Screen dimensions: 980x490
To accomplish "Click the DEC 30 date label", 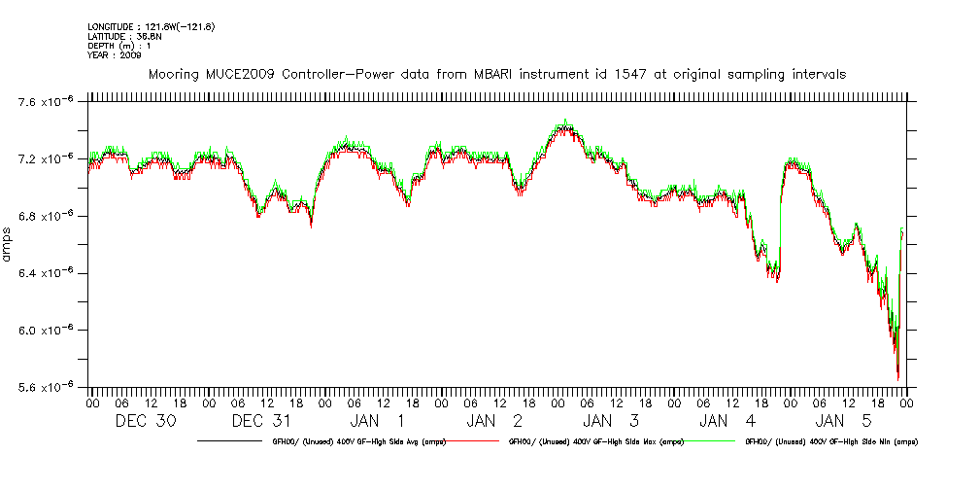I will (x=146, y=421).
